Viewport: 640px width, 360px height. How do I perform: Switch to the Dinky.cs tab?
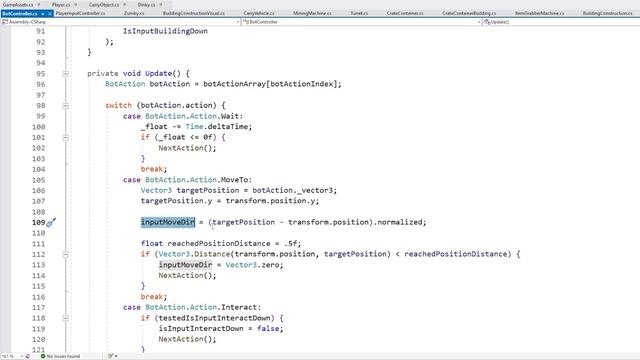pyautogui.click(x=146, y=4)
